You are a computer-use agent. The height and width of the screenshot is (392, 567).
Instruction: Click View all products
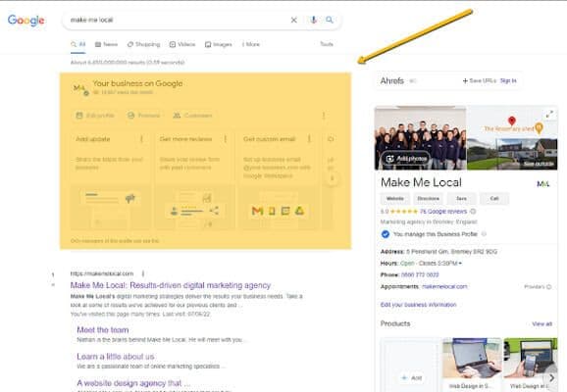(x=542, y=323)
